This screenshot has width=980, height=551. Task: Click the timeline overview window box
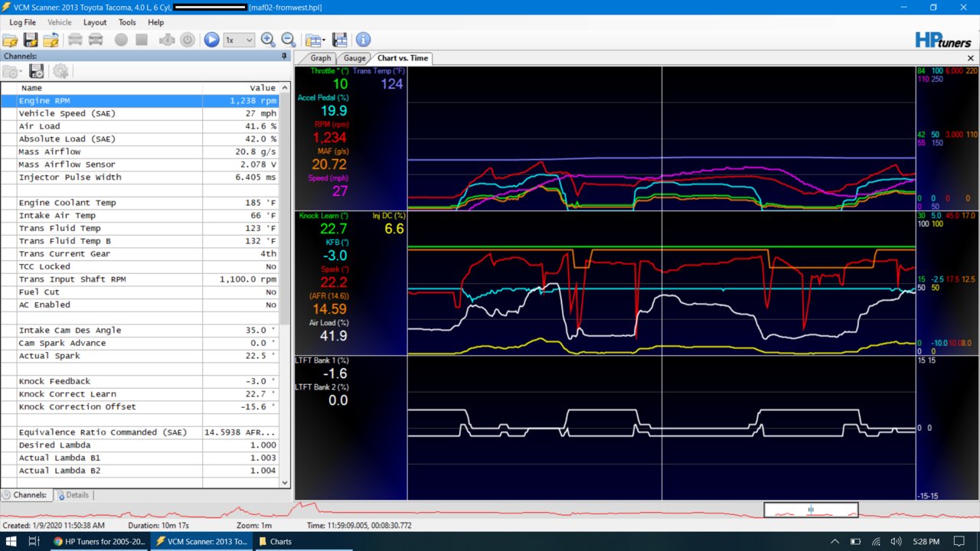click(811, 510)
